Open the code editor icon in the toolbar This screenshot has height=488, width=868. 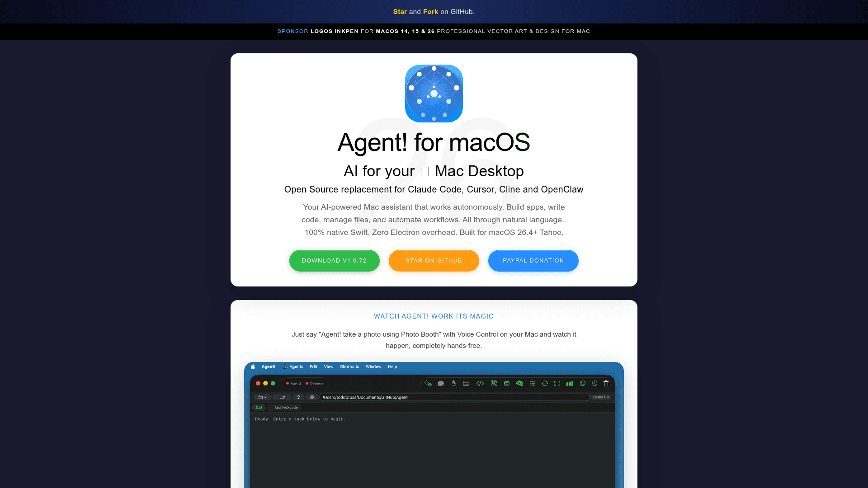[480, 383]
